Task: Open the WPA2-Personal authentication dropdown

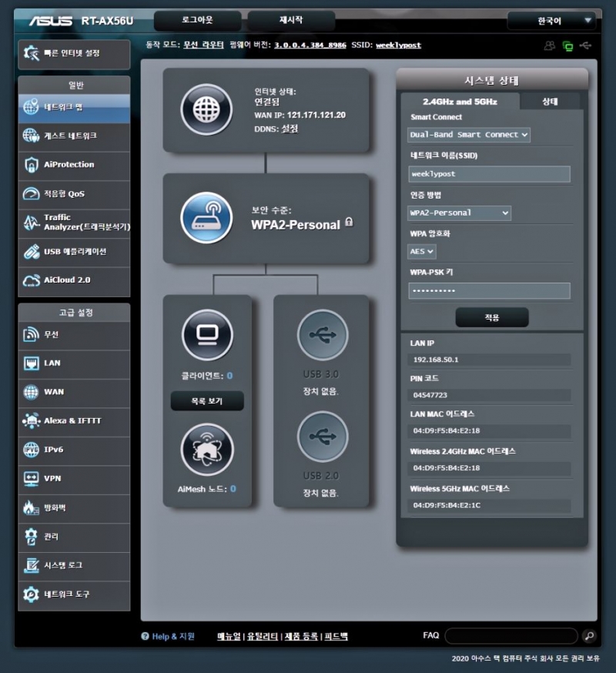Action: click(x=459, y=213)
